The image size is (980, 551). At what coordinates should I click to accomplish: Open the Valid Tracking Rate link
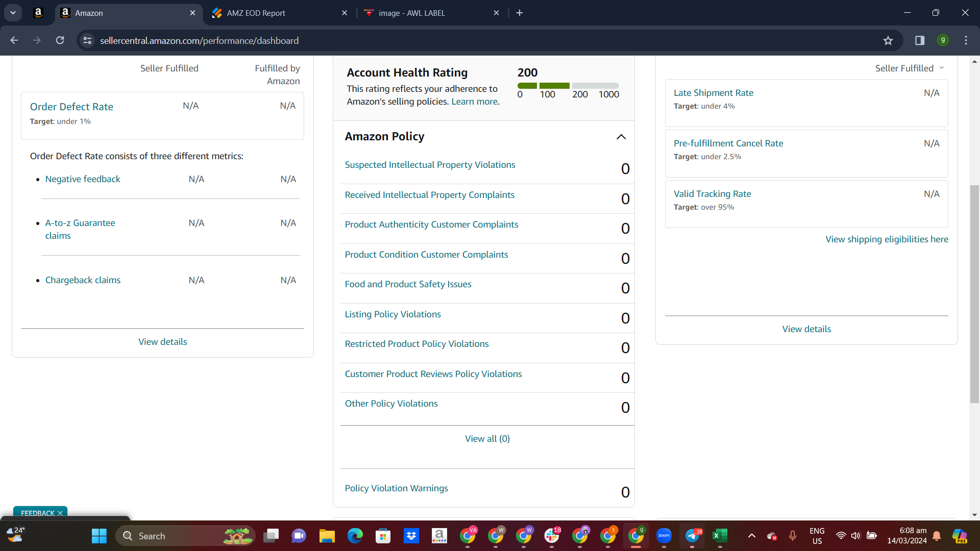[x=712, y=194]
